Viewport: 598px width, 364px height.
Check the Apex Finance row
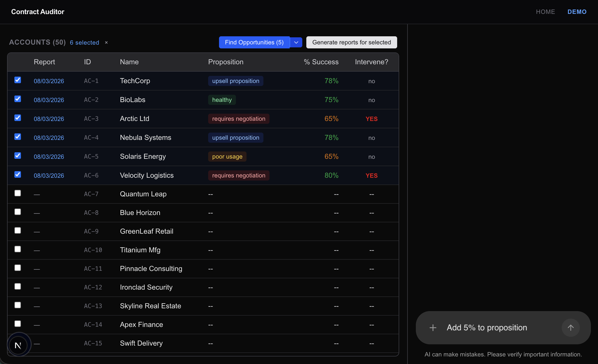tap(18, 324)
